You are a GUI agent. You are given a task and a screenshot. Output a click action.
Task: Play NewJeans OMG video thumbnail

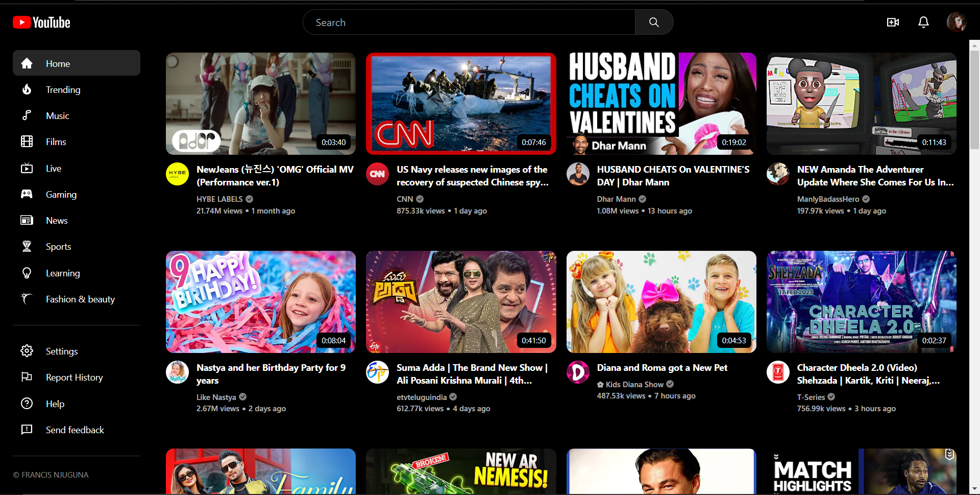click(x=261, y=104)
